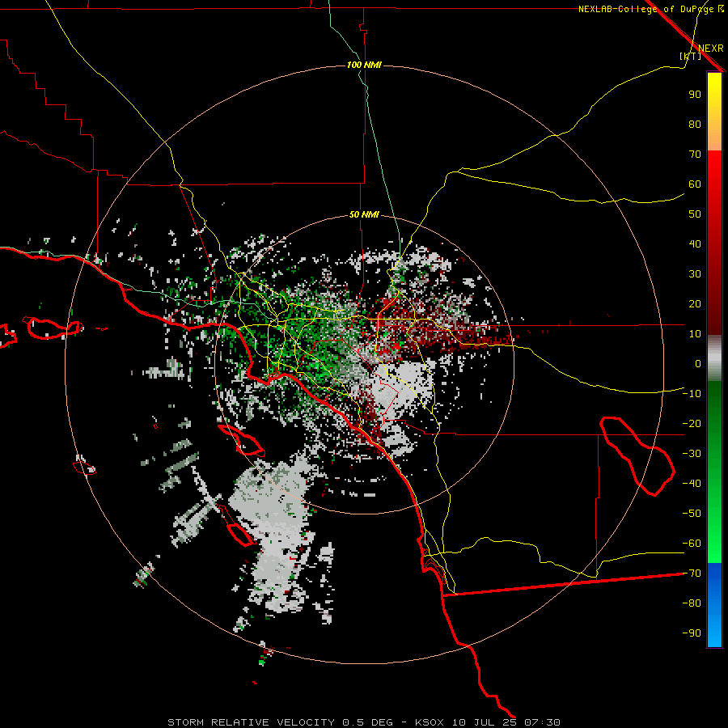Viewport: 728px width, 728px height.
Task: Click the -50 value on velocity scale
Action: [692, 514]
